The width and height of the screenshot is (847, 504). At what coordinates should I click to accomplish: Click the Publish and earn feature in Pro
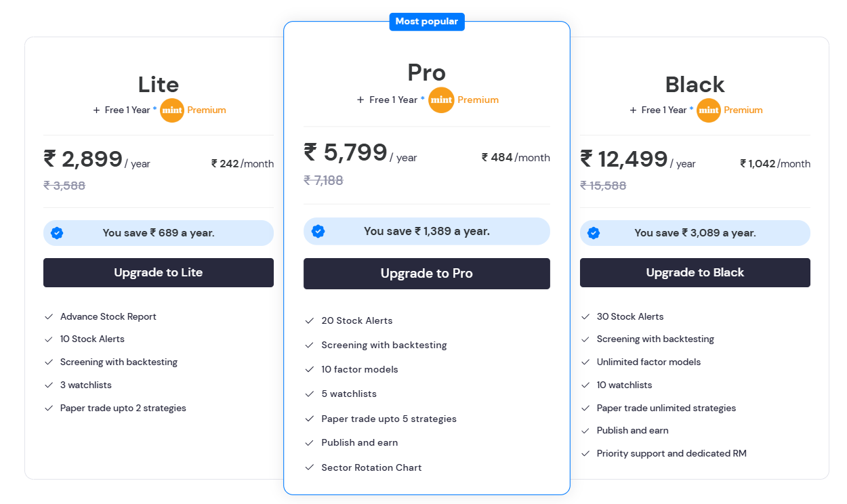coord(360,442)
